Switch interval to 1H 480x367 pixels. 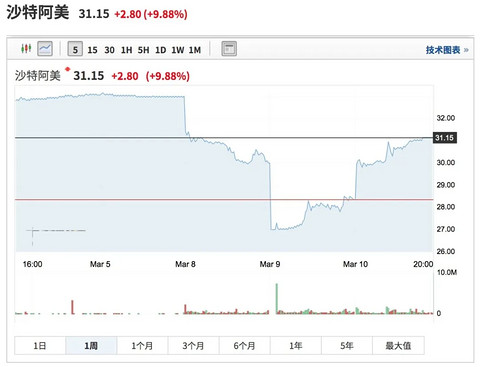(x=126, y=50)
